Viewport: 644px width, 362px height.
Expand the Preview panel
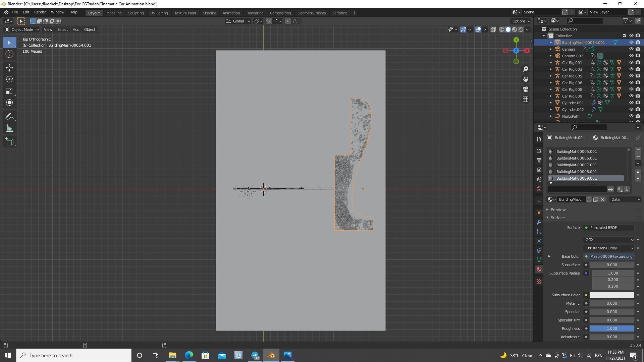(x=558, y=210)
